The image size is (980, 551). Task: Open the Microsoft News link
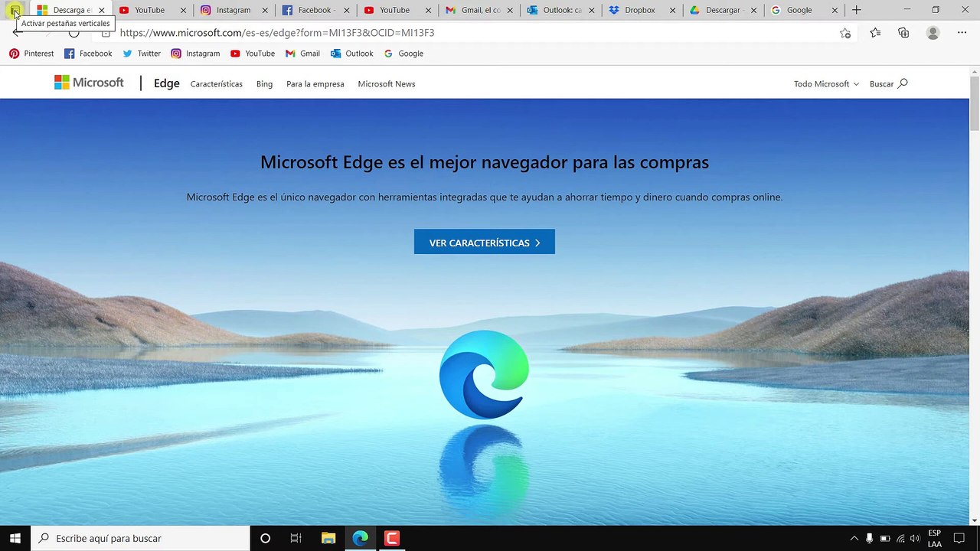[x=387, y=83]
